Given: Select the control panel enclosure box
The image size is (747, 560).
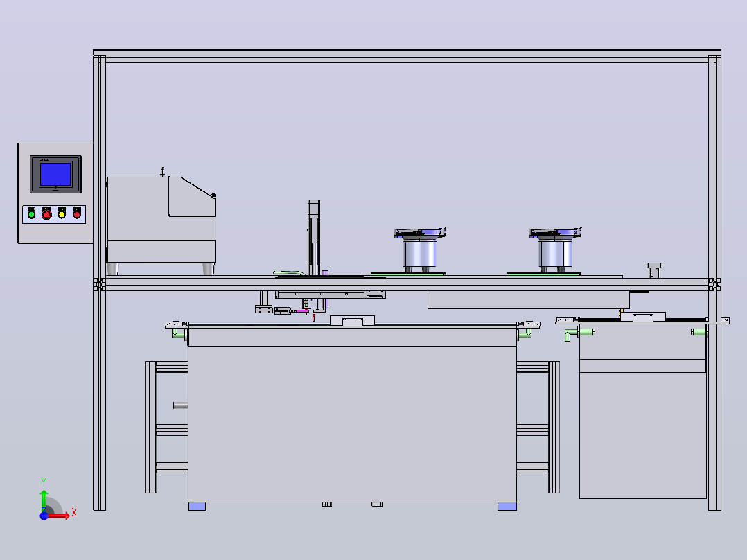Looking at the screenshot, I should (x=55, y=193).
